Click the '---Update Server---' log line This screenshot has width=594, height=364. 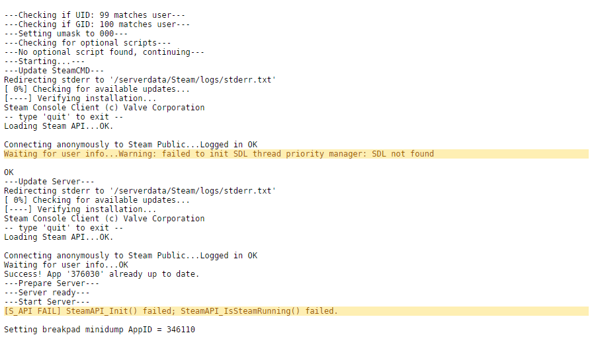pyautogui.click(x=49, y=182)
